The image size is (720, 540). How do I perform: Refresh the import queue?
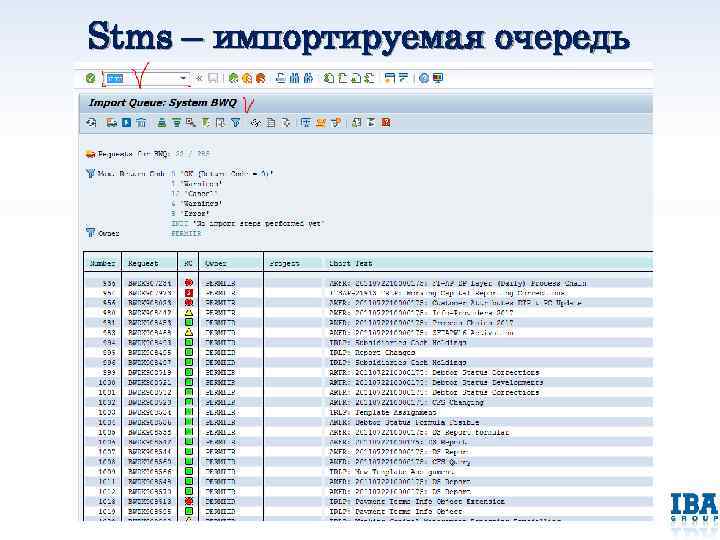pyautogui.click(x=91, y=123)
